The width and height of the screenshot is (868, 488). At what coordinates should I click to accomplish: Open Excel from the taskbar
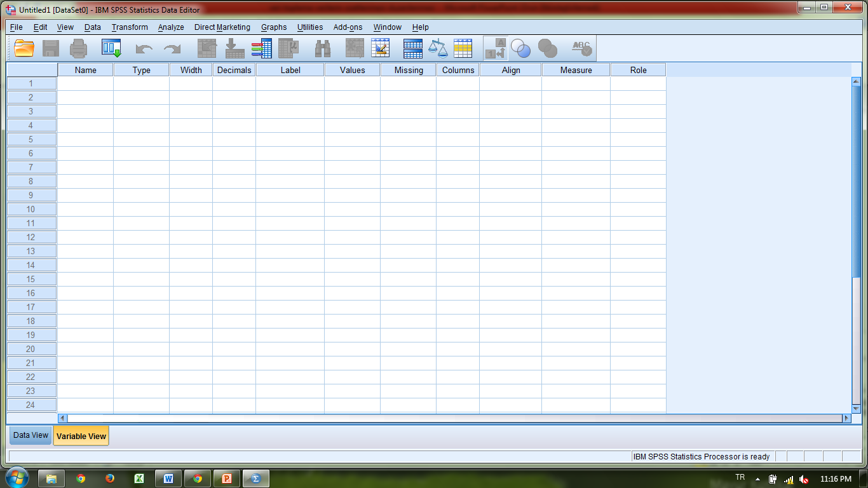139,478
